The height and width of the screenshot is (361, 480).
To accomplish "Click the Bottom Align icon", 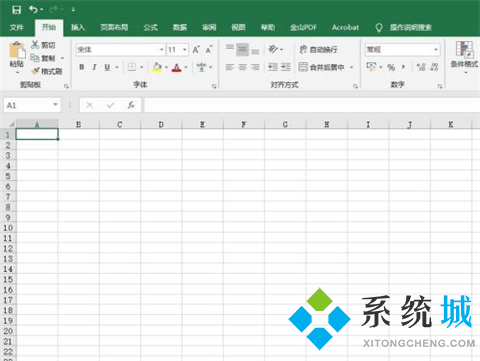I will pyautogui.click(x=255, y=51).
